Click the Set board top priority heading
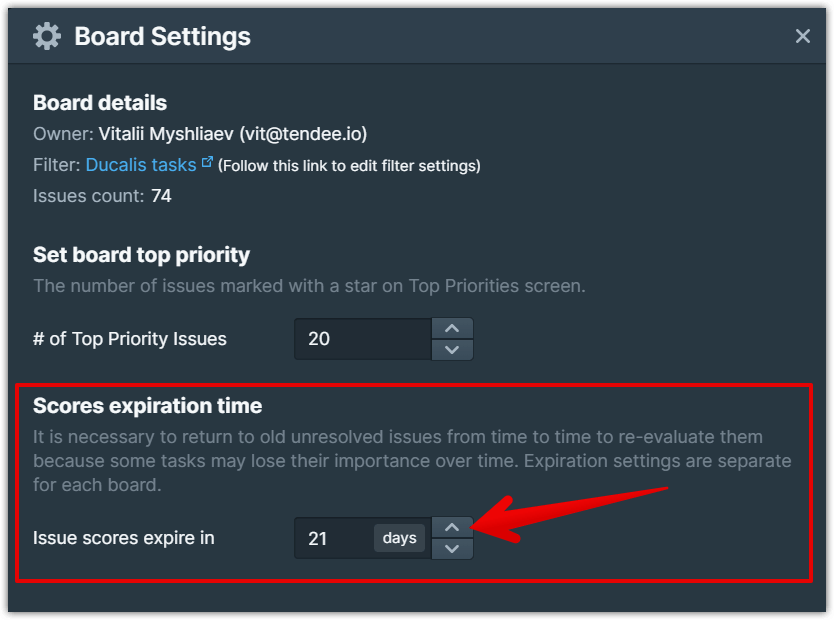Viewport: 834px width, 620px height. tap(141, 254)
